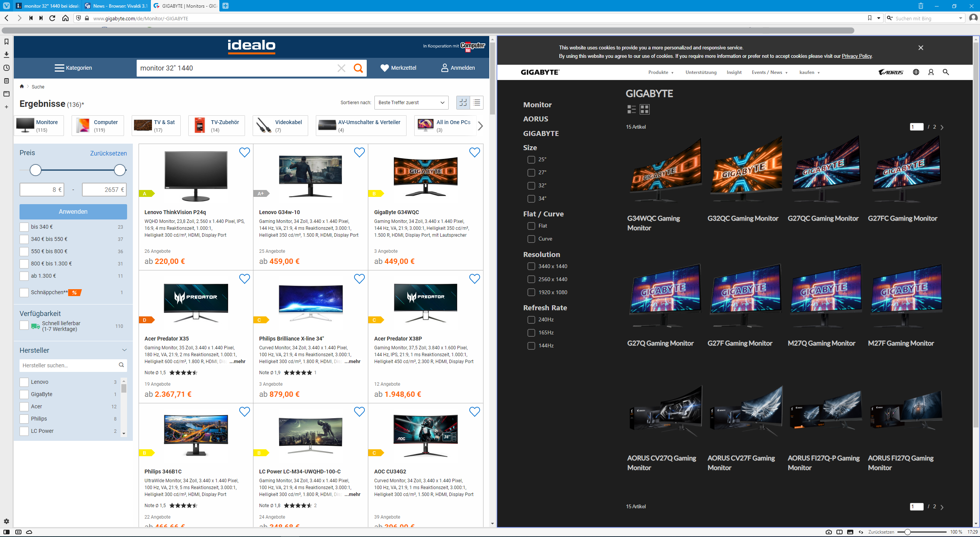Switch idealo results to list view

477,102
